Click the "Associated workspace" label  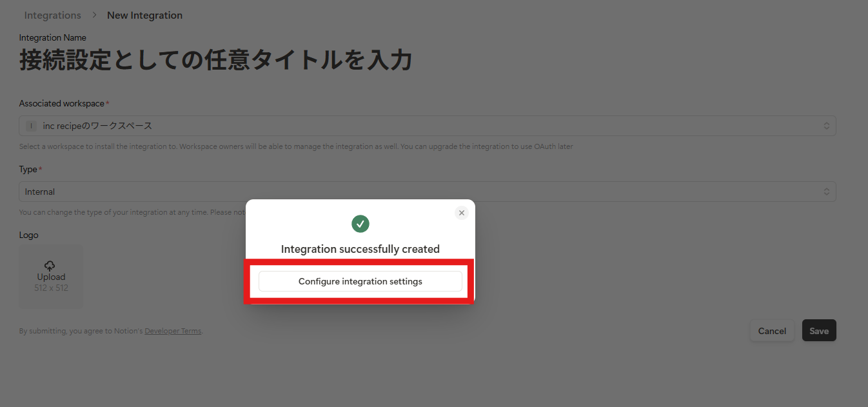[62, 103]
